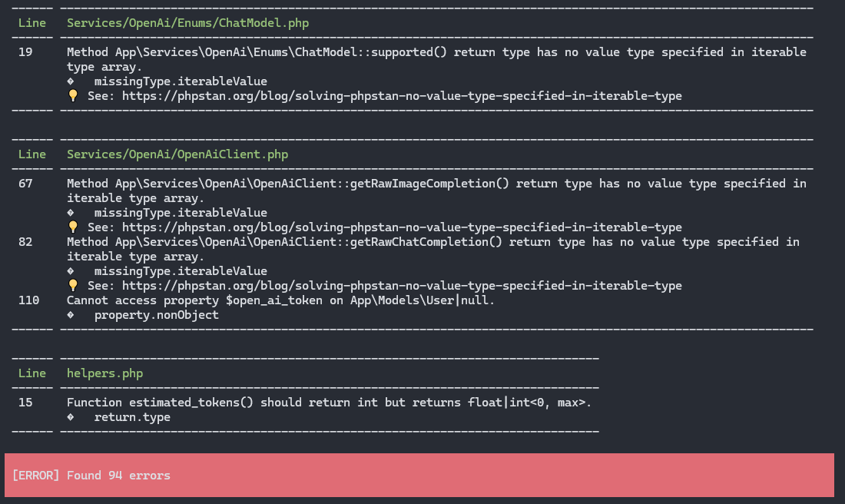Click the lightbulb icon under ChatModel::supported() error
845x504 pixels.
[73, 96]
